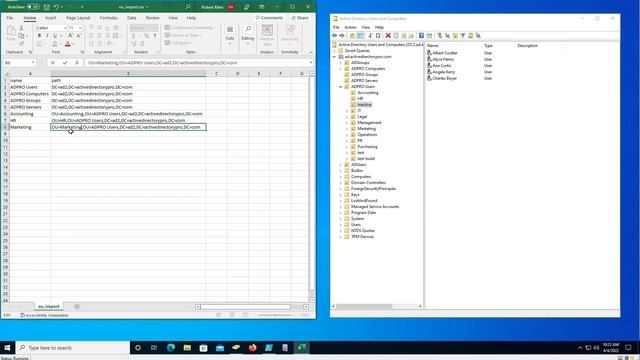
Task: Click the Undo arrow in Excel title bar
Action: (56, 7)
